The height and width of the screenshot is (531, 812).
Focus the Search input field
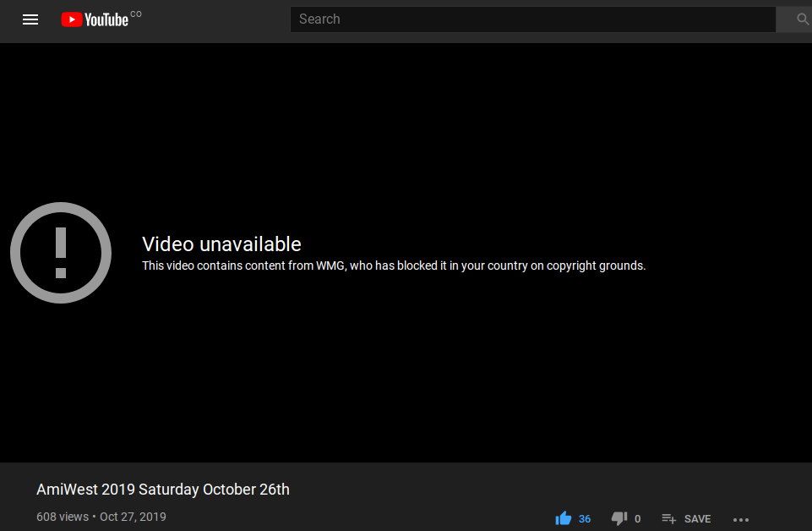(x=533, y=19)
